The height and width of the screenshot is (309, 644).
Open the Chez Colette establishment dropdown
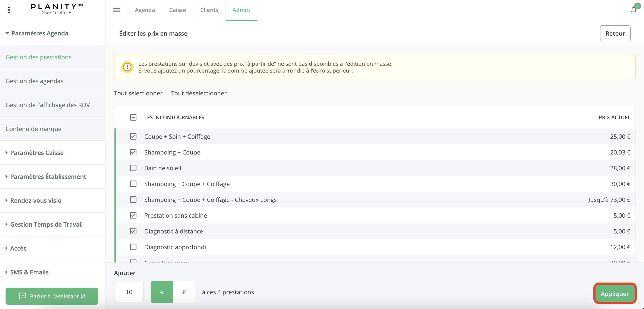coord(57,13)
